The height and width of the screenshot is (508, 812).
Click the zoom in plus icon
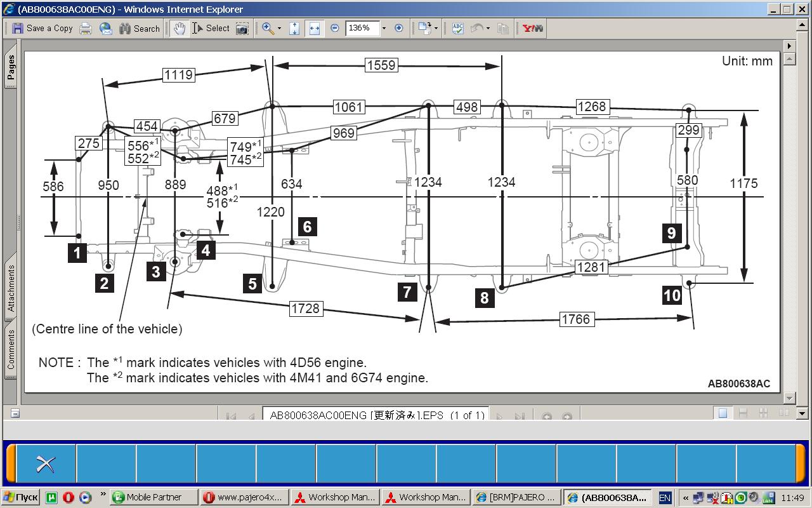click(x=399, y=28)
